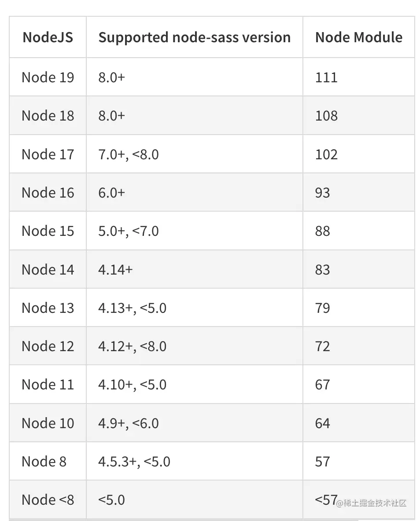Click Node Module value 102
420x521 pixels.
coord(326,154)
